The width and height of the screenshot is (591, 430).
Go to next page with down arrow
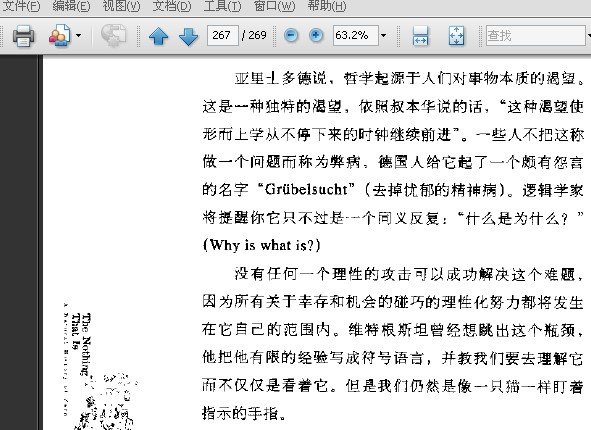pos(188,36)
